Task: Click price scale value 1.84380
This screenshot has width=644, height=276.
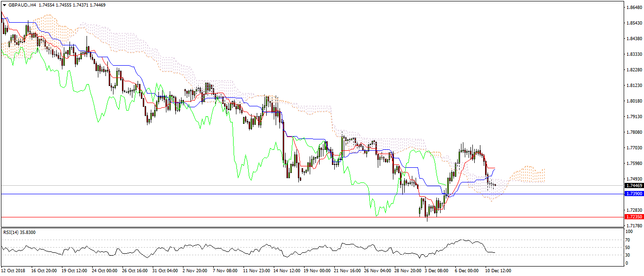Action: click(x=633, y=39)
